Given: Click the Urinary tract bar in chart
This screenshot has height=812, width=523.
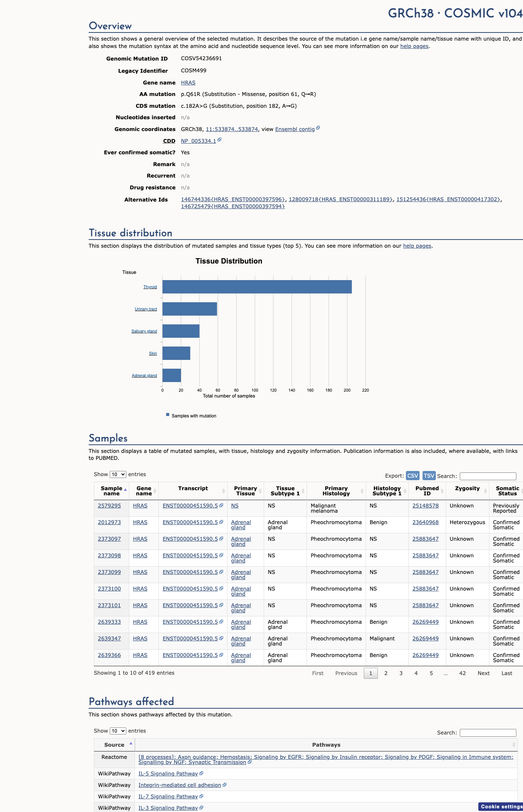Looking at the screenshot, I should pyautogui.click(x=190, y=309).
